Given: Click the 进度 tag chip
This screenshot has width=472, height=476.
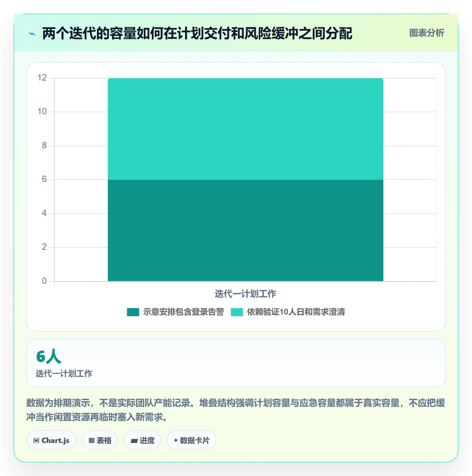Looking at the screenshot, I should 142,440.
